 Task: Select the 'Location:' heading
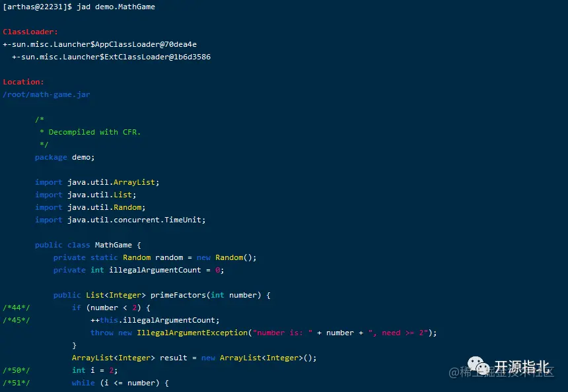23,82
